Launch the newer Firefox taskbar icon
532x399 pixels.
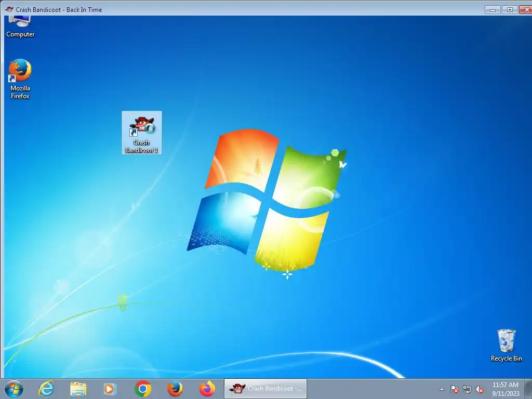[207, 389]
